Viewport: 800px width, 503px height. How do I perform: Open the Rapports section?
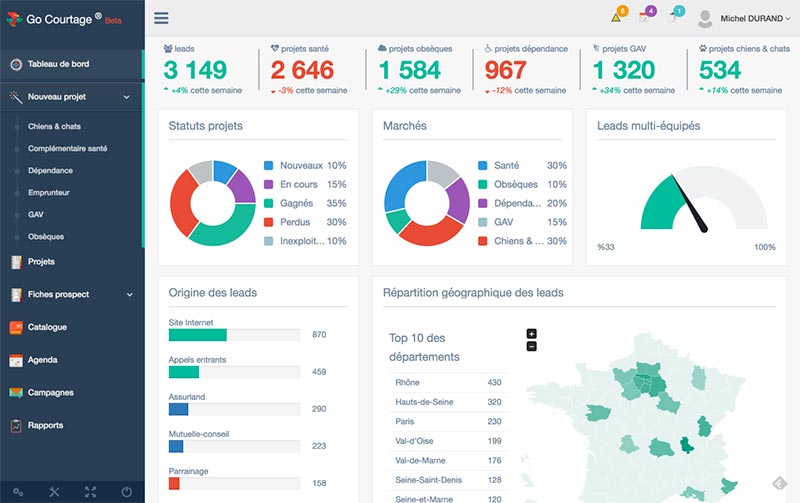[x=45, y=425]
